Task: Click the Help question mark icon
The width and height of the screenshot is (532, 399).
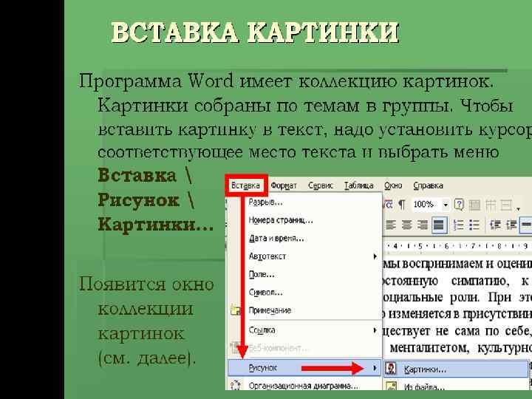Action: pos(459,205)
